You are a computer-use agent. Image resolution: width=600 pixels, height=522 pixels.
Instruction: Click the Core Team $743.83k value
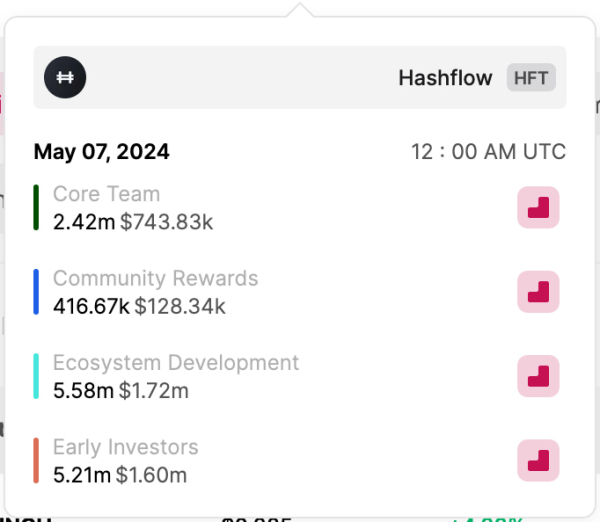click(x=166, y=221)
